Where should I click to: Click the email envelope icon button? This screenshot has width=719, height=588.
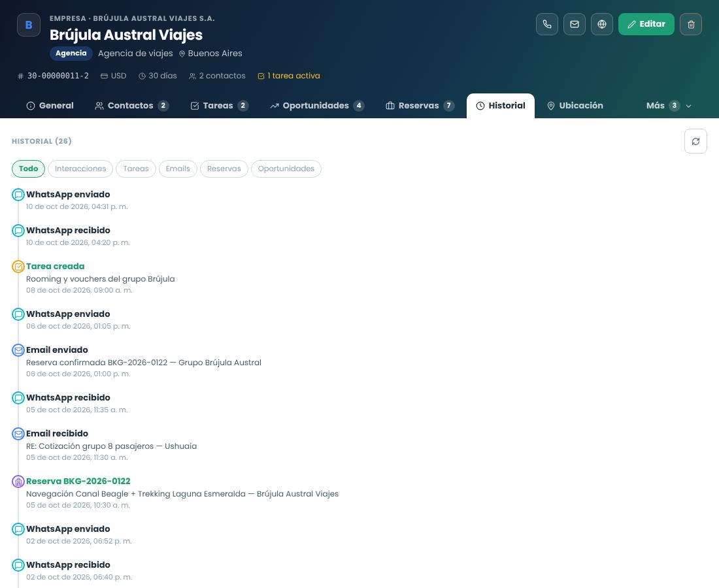(575, 24)
